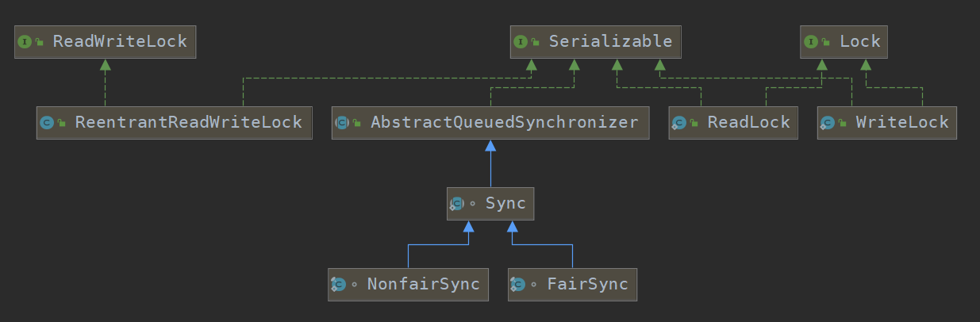Click the AbstractQueuedSynchronizer abstract class icon
This screenshot has width=980, height=322.
(x=342, y=123)
